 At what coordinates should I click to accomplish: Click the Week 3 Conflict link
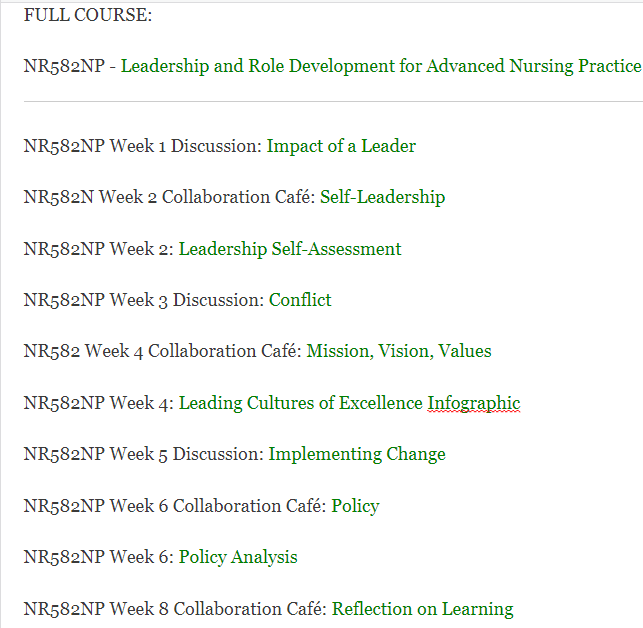point(300,300)
